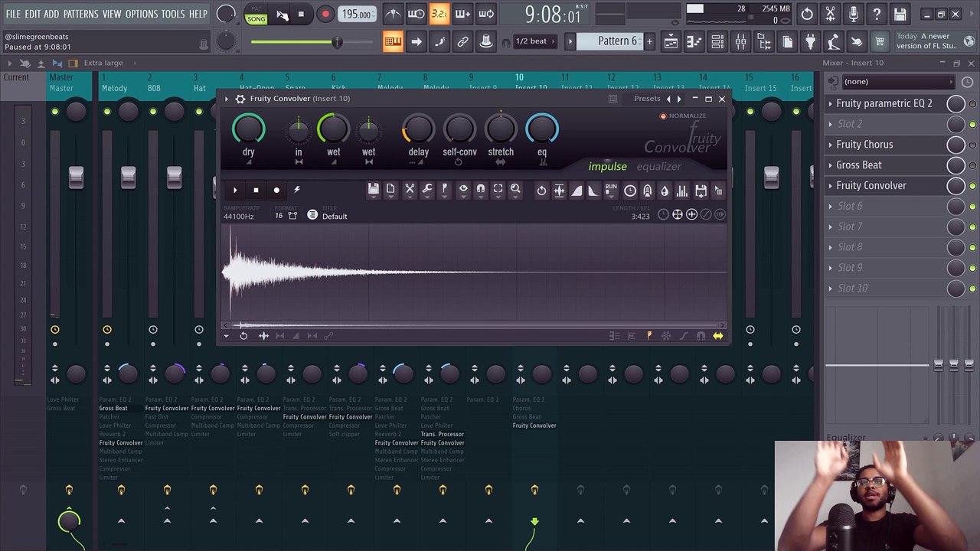980x551 pixels.
Task: Open Fruity Chorus slot menu arrow
Action: [x=830, y=145]
